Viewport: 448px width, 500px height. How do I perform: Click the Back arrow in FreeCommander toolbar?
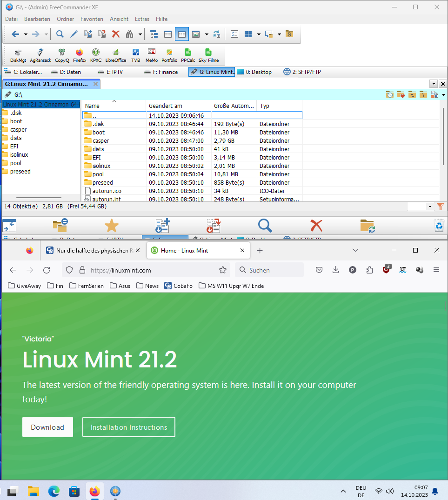[x=15, y=34]
